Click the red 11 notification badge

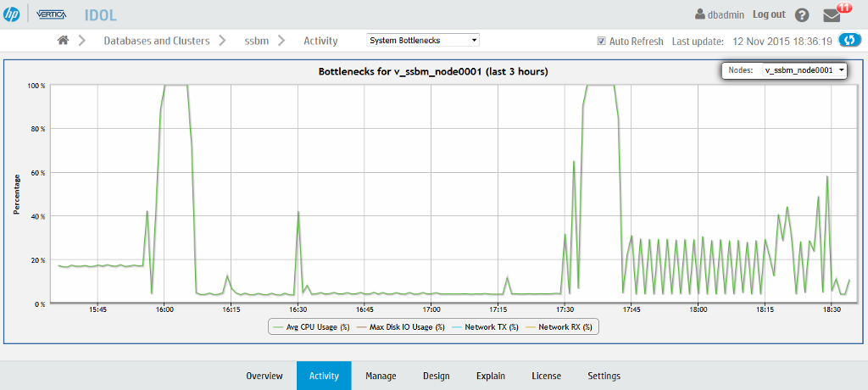coord(844,8)
